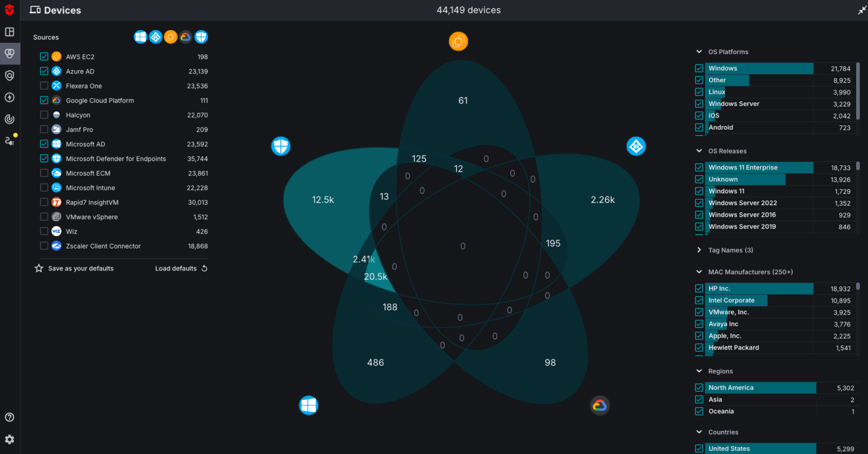The height and width of the screenshot is (454, 868).
Task: Open the dashboard layout icon in the sidebar
Action: click(x=10, y=32)
